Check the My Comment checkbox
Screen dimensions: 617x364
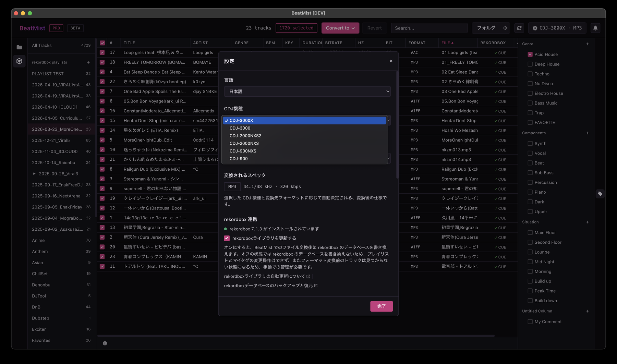[530, 321]
